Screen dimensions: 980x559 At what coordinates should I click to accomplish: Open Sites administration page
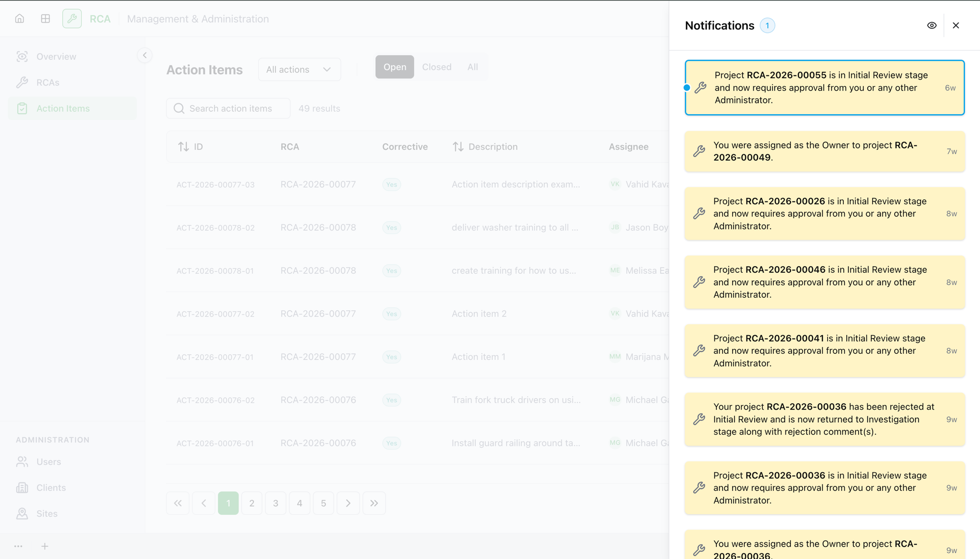pos(73,513)
